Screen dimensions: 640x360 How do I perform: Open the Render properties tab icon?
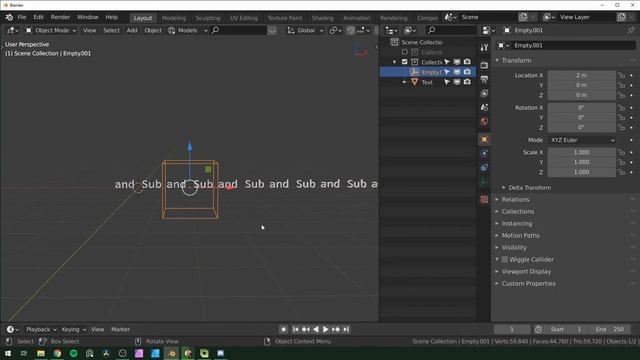(x=484, y=65)
